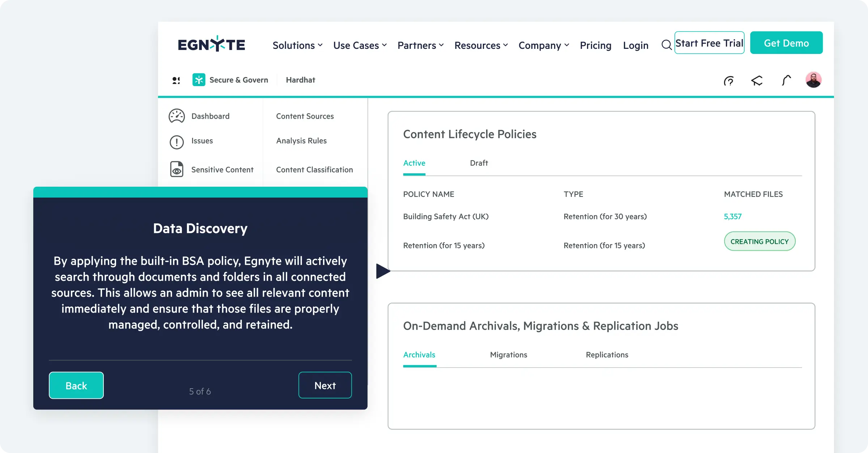Switch to the Archivals tab

pyautogui.click(x=419, y=355)
